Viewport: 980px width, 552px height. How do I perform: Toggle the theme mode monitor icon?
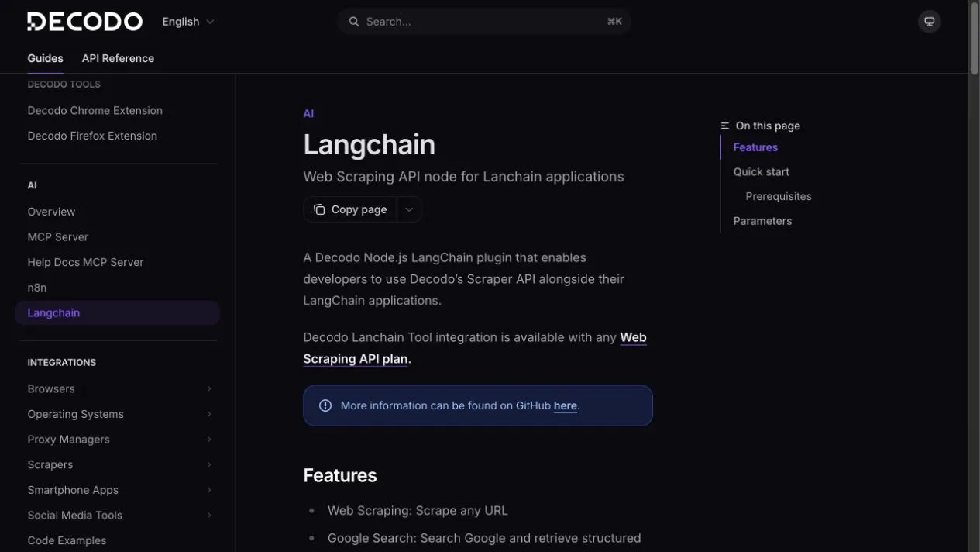tap(930, 22)
